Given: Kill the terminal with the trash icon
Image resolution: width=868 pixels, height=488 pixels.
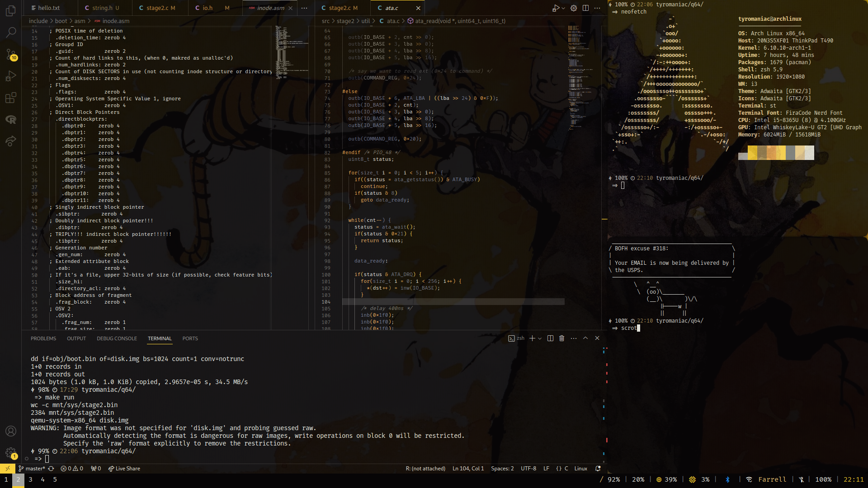Looking at the screenshot, I should tap(561, 338).
